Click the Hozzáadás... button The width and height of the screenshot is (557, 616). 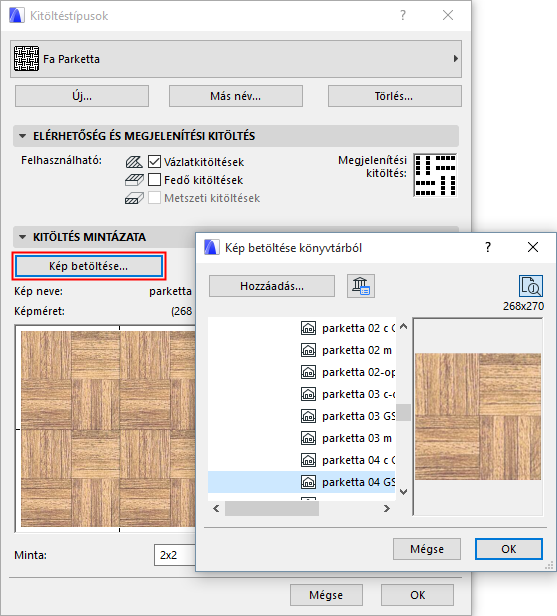coord(272,286)
